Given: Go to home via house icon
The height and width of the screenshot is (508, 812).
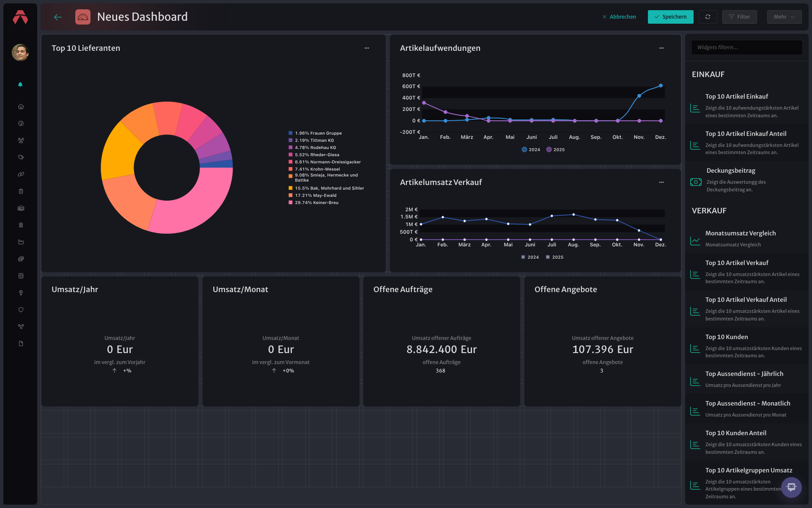Looking at the screenshot, I should (21, 107).
